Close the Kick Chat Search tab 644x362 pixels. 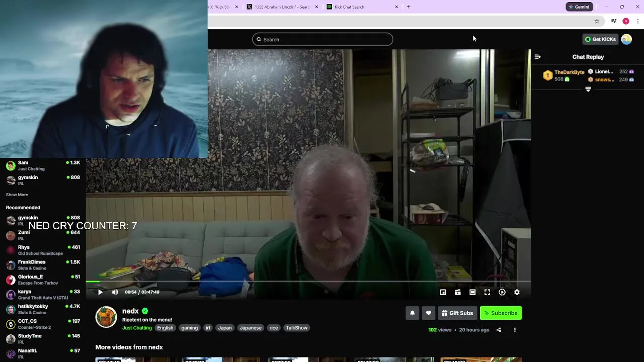[x=396, y=7]
